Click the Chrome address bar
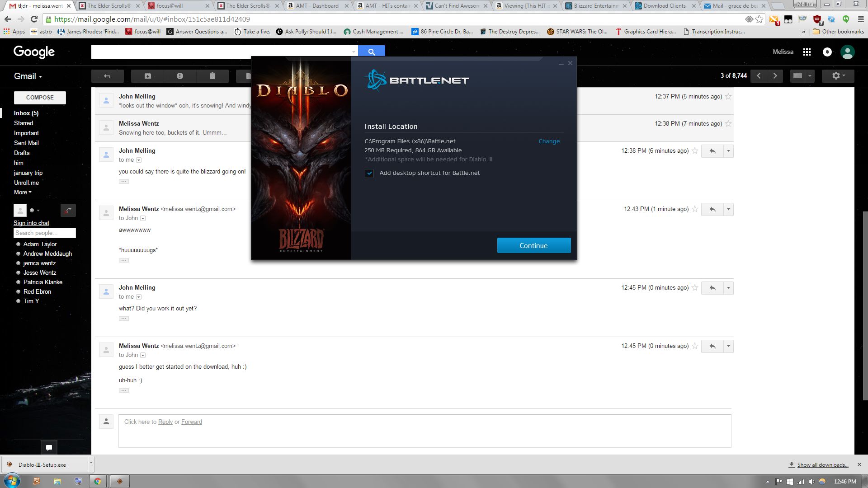 click(393, 19)
